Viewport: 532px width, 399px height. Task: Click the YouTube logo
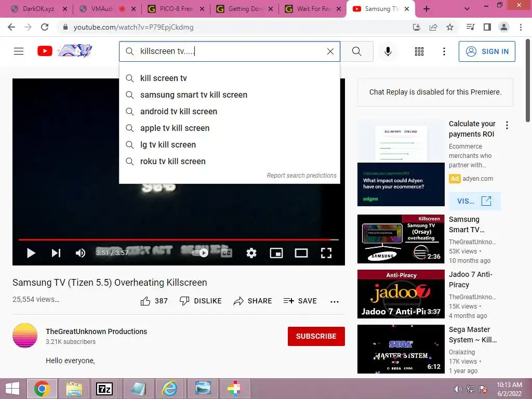pyautogui.click(x=64, y=51)
